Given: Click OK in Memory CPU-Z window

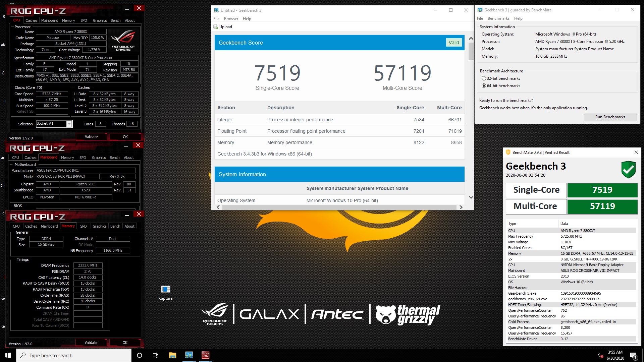Looking at the screenshot, I should point(125,343).
